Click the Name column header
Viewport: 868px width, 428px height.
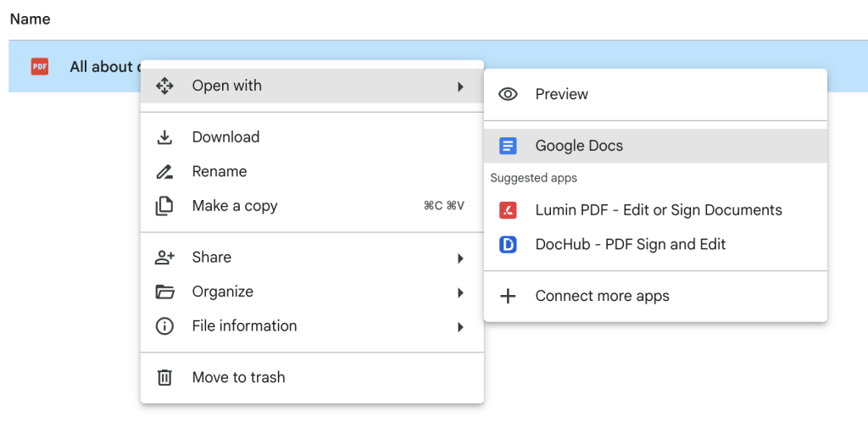click(31, 19)
